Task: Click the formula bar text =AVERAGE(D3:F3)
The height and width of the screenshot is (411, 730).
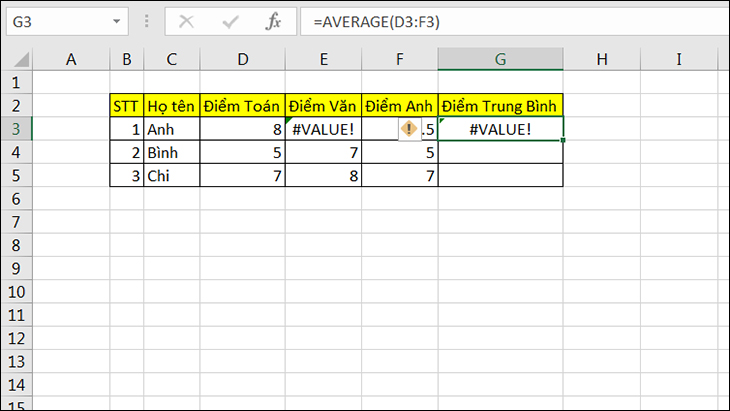Action: point(376,21)
